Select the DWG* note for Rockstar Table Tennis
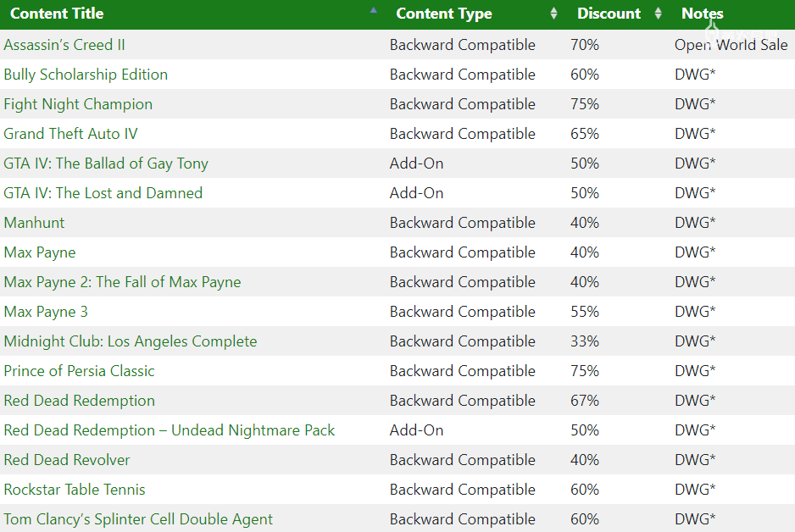 pyautogui.click(x=695, y=490)
